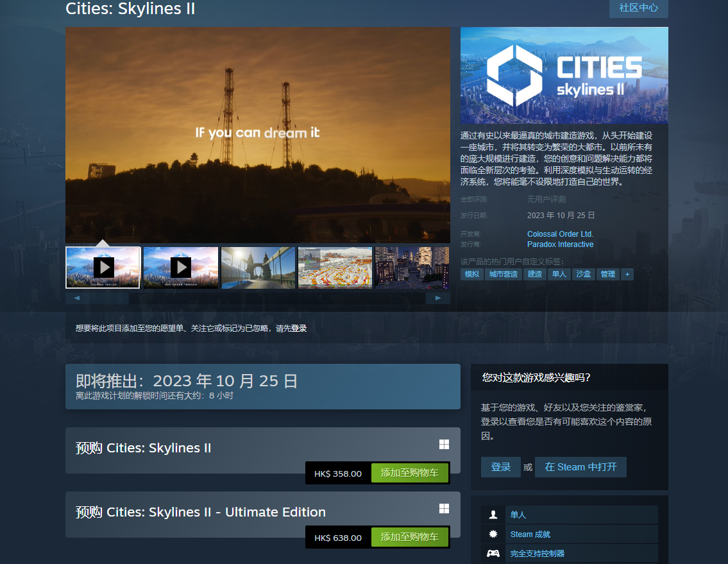This screenshot has width=728, height=564.
Task: Click the Cities: Skylines II page title
Action: (130, 8)
